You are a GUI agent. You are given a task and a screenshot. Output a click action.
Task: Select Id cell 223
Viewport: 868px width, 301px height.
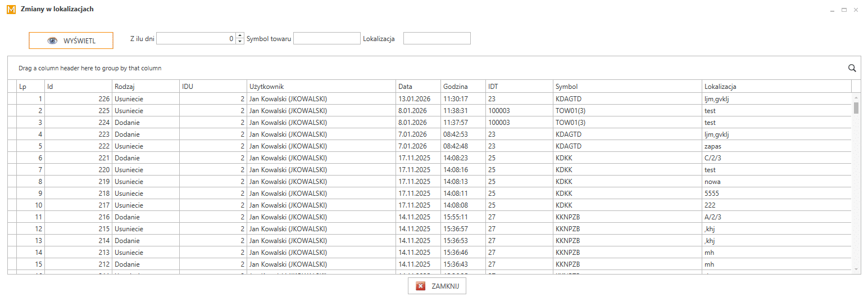tap(78, 134)
